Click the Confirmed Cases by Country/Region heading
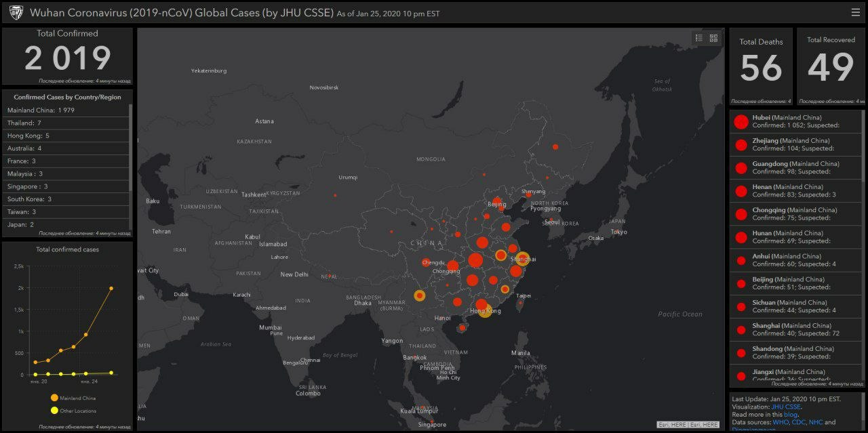The height and width of the screenshot is (433, 868). 67,97
